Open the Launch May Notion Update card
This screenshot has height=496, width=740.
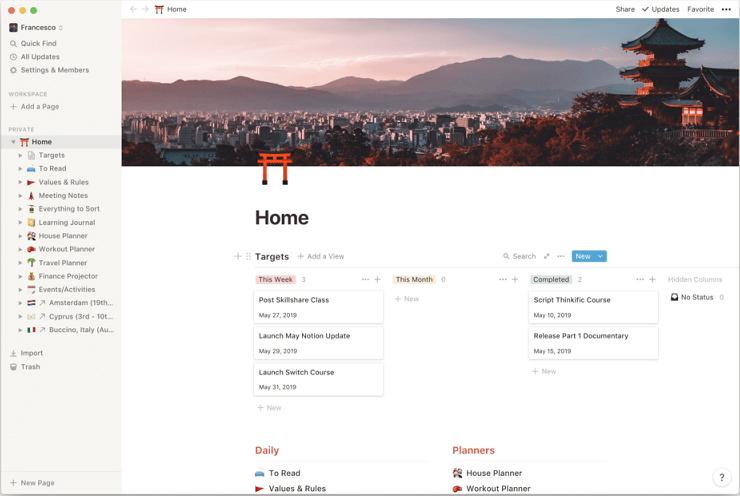click(x=319, y=343)
